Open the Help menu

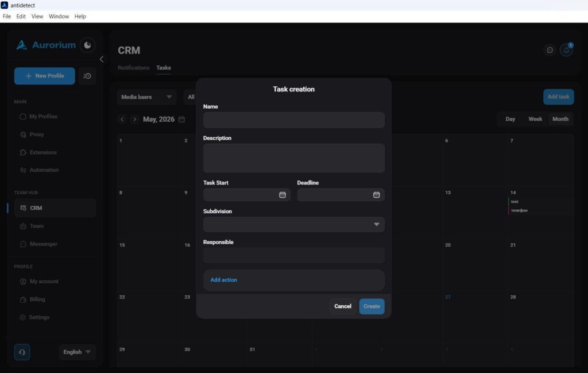coord(80,17)
